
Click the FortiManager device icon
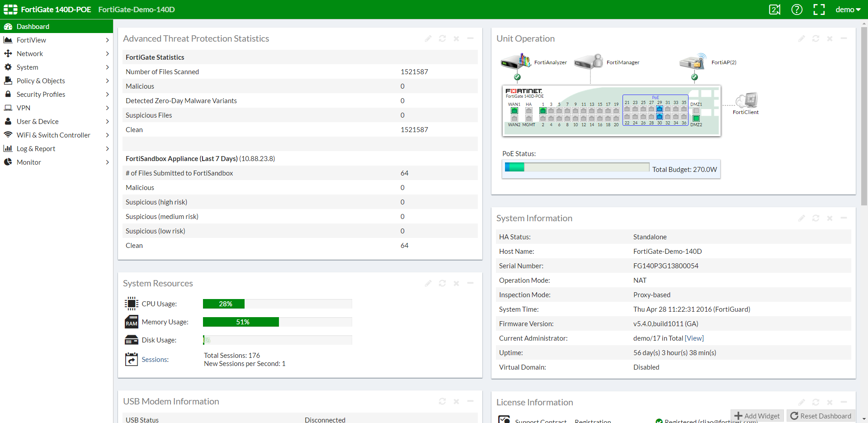click(589, 62)
